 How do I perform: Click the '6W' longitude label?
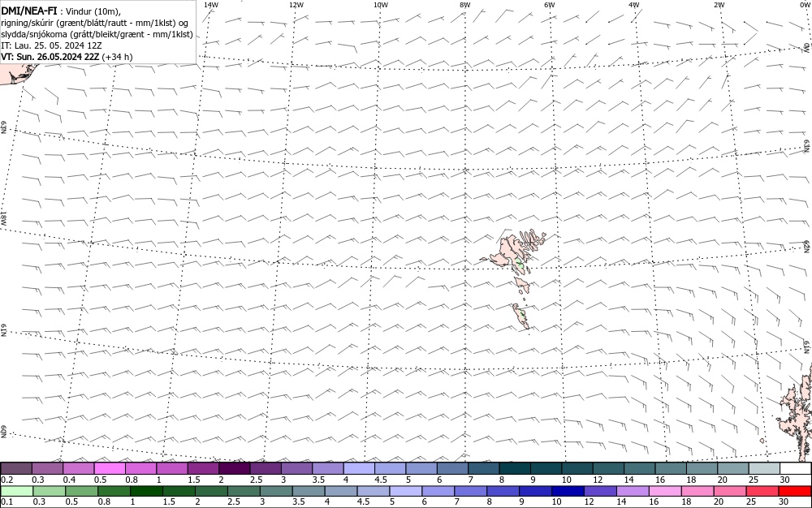point(550,5)
